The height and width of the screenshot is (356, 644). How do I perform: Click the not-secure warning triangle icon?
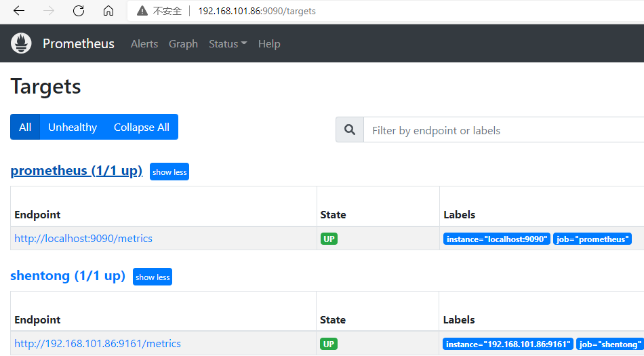[142, 11]
